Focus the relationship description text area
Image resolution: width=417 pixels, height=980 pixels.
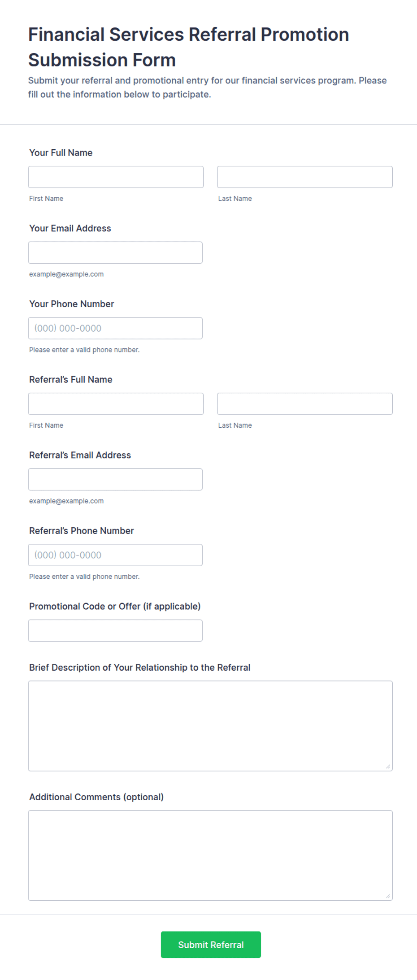(210, 726)
